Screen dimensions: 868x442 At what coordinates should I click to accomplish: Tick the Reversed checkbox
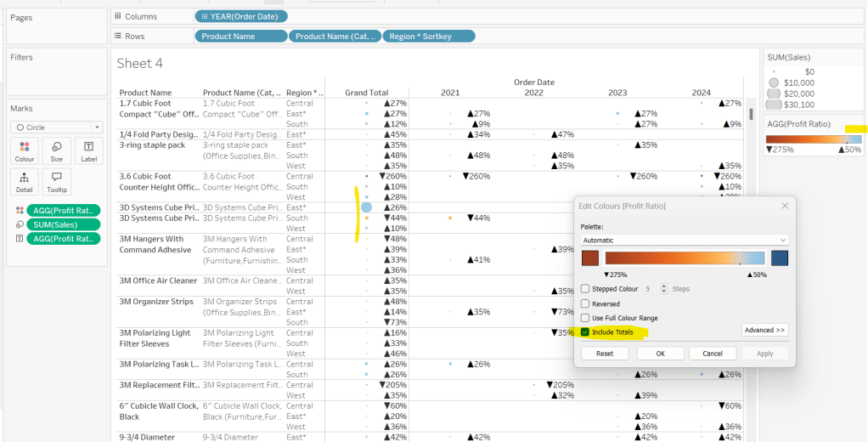585,303
